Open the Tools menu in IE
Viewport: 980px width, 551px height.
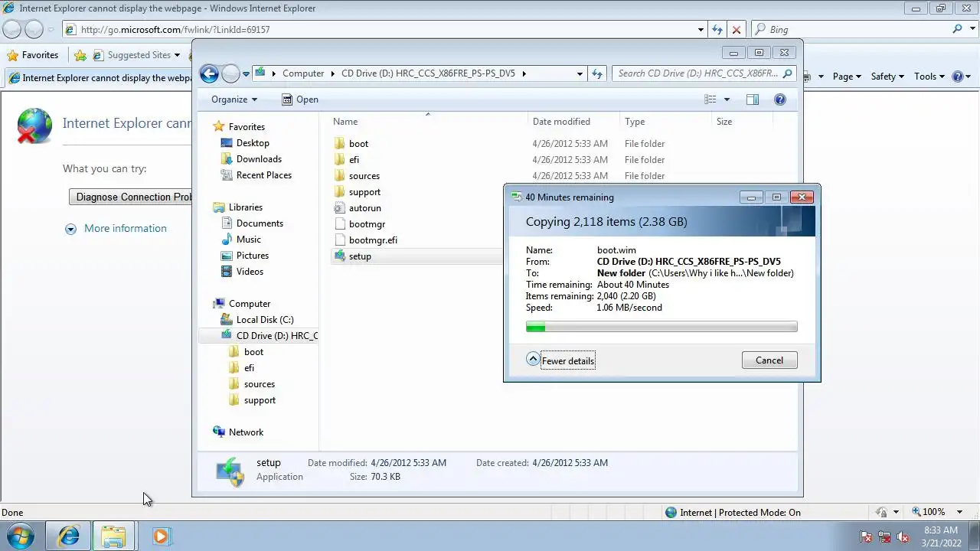[x=929, y=77]
